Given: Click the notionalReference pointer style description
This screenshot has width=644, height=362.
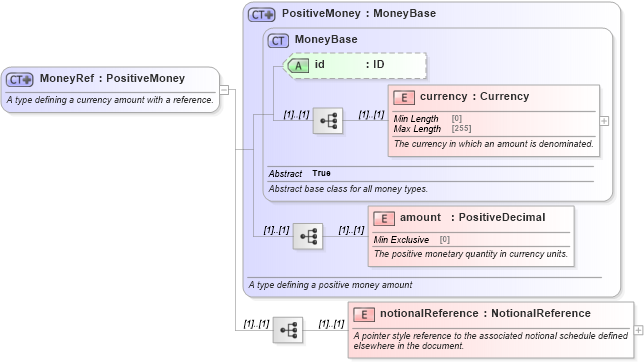Looking at the screenshot, I should (491, 341).
